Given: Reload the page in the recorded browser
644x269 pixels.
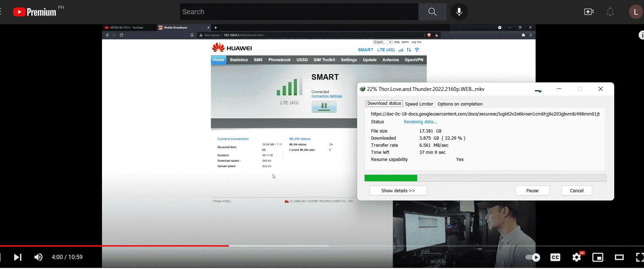Looking at the screenshot, I should click(122, 35).
